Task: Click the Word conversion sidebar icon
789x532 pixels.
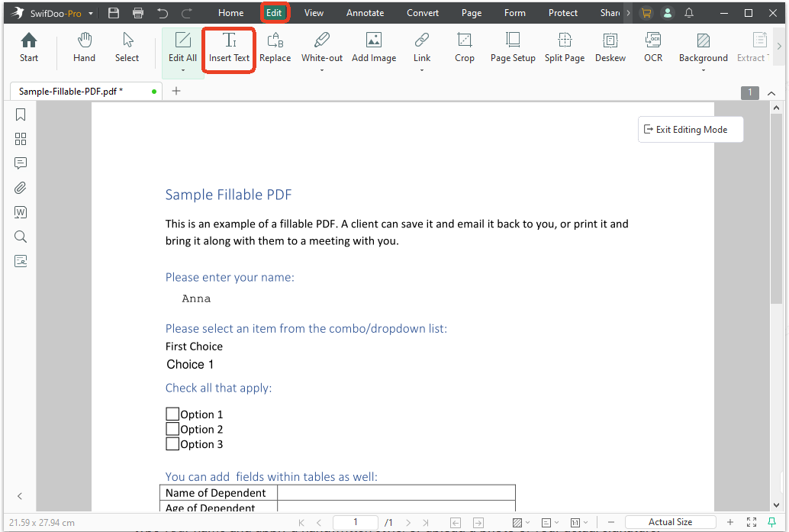Action: pos(21,212)
